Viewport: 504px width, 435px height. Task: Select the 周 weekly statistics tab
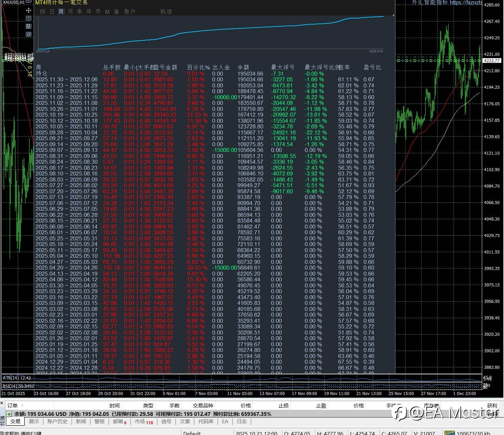[x=61, y=12]
